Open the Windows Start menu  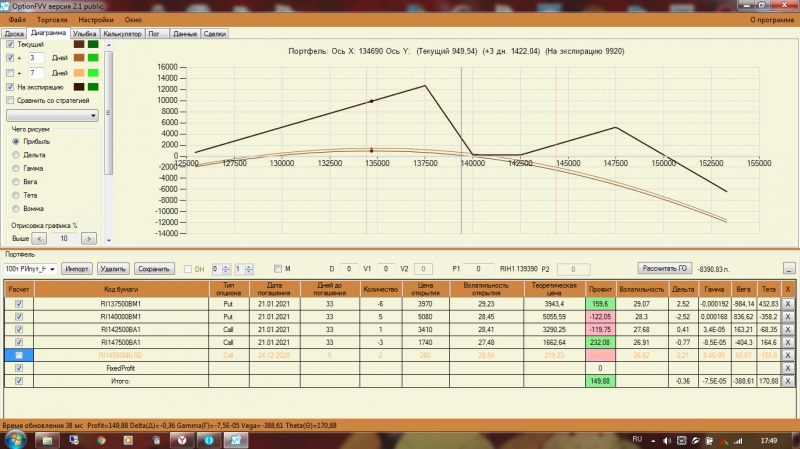(14, 439)
